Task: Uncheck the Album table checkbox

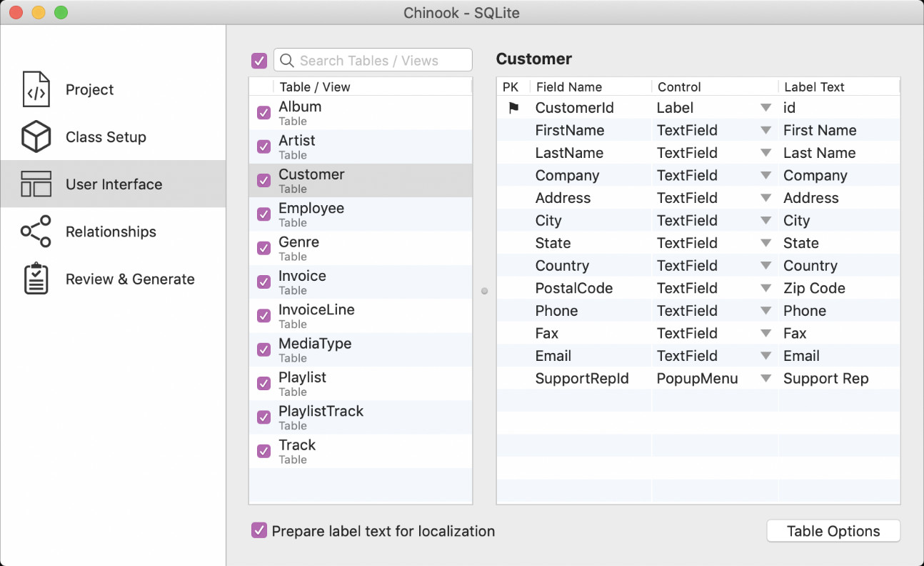Action: pos(264,113)
